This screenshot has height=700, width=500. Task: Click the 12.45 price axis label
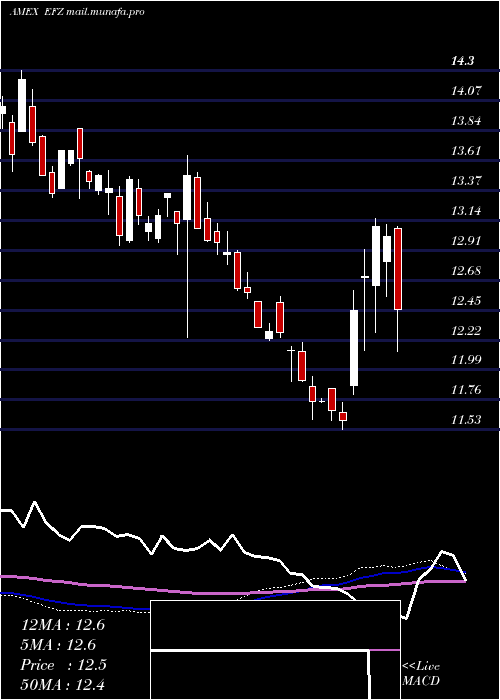coord(467,300)
